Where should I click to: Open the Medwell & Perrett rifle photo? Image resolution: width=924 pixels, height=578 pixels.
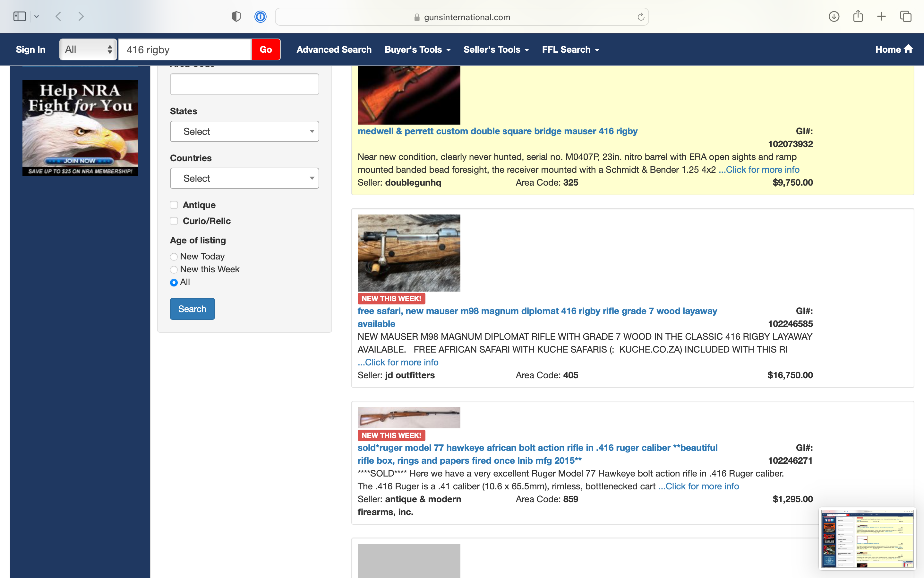coord(409,95)
